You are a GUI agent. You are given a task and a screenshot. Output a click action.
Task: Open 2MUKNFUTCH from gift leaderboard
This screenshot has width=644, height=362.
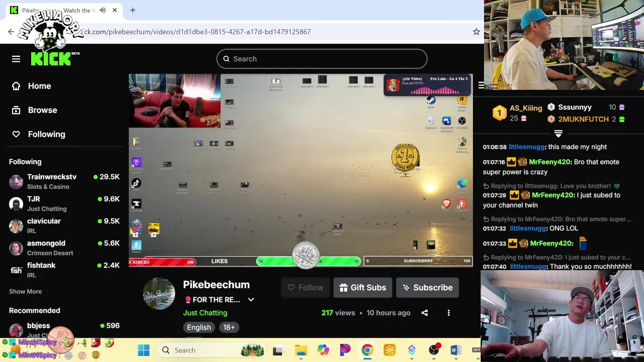click(x=584, y=119)
